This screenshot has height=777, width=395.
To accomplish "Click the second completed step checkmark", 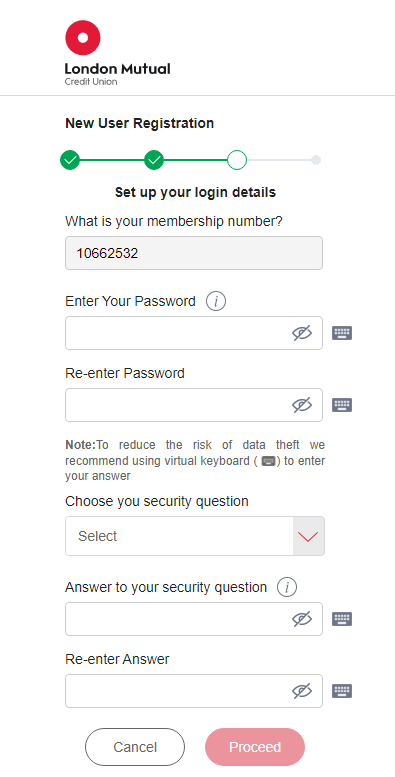I will [154, 160].
